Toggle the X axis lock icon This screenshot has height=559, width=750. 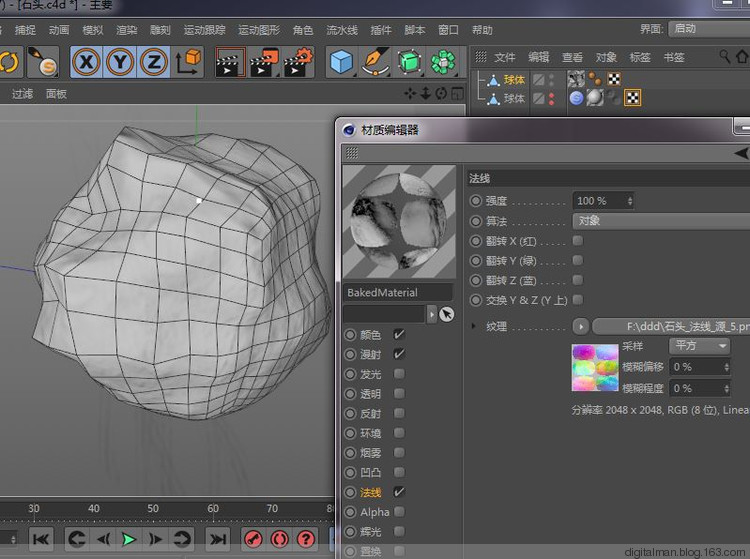88,62
